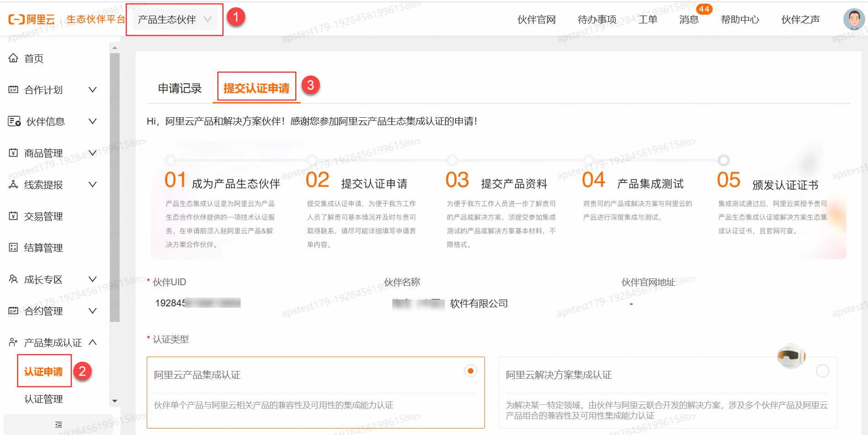Image resolution: width=868 pixels, height=435 pixels.
Task: Expand the 线索提报 menu chevron
Action: 93,185
